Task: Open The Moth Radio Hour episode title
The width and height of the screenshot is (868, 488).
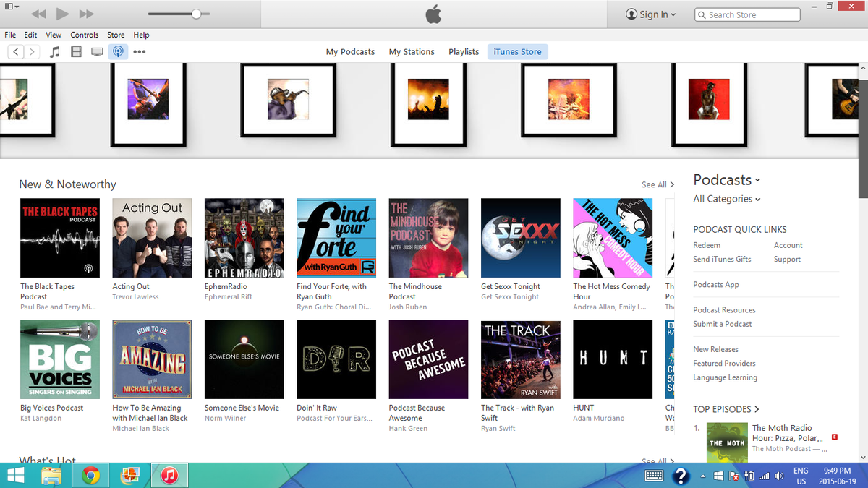Action: (x=787, y=432)
